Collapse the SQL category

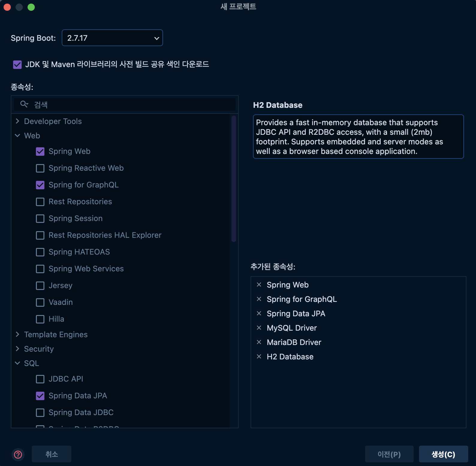[17, 363]
